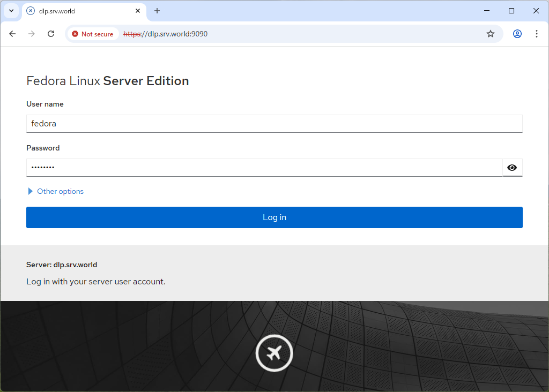Maximize the browser window
549x392 pixels.
coord(511,11)
